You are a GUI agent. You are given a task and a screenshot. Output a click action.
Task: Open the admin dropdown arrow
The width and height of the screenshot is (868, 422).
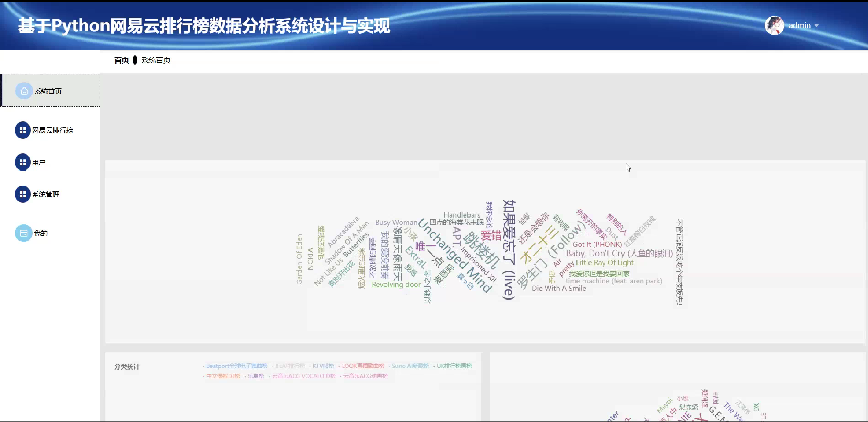(816, 26)
